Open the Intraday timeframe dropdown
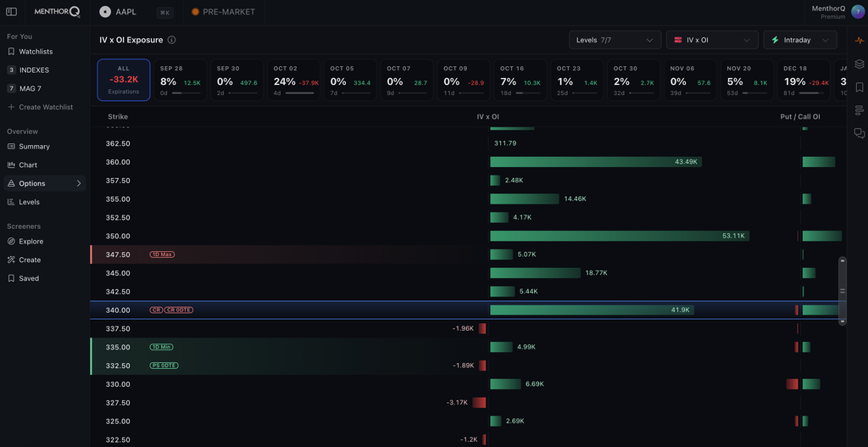Viewport: 868px width, 447px height. [800, 40]
